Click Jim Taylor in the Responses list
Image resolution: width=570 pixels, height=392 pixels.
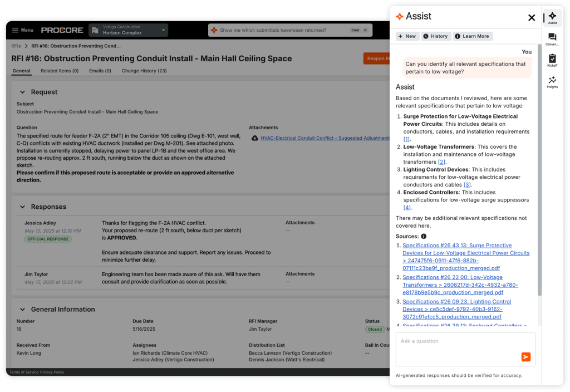tap(36, 275)
